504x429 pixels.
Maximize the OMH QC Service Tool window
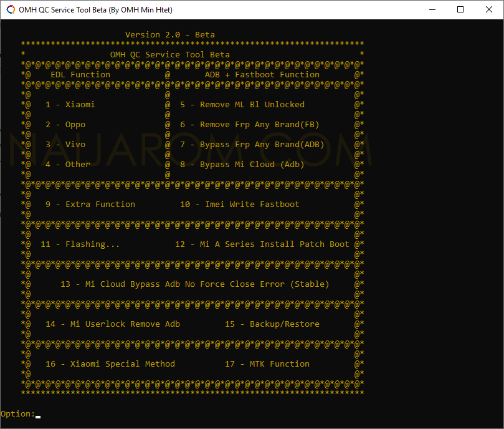click(x=460, y=9)
